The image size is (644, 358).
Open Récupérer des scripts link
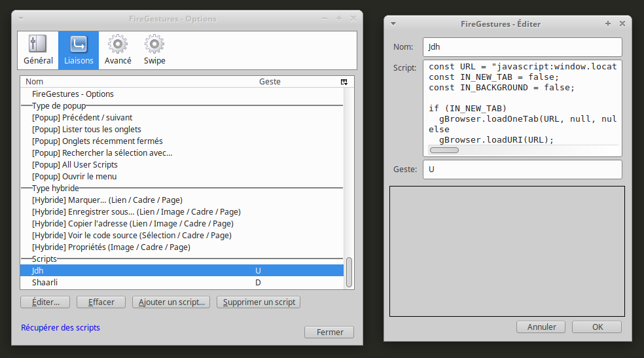coord(60,328)
